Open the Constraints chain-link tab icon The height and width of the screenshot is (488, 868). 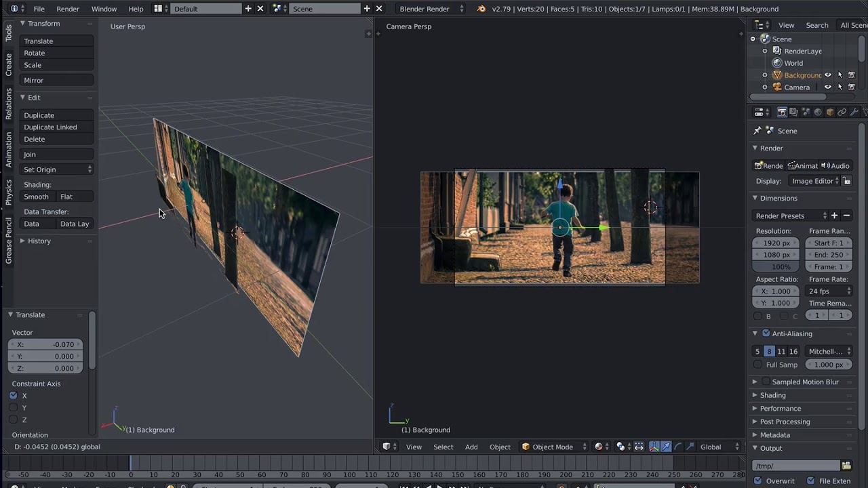tap(842, 113)
